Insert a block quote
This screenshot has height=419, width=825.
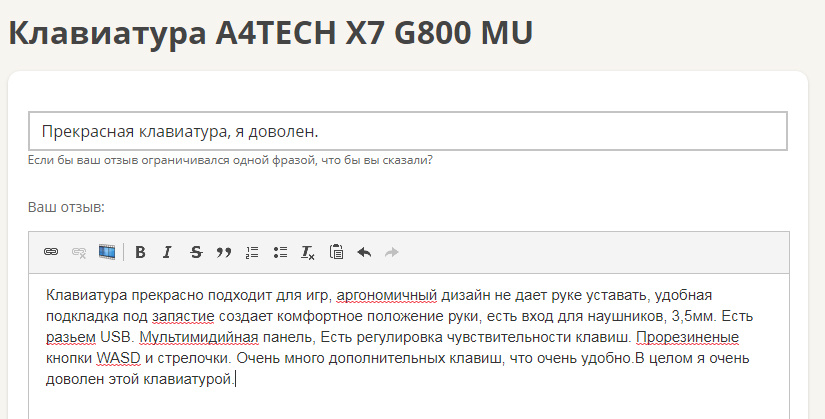[224, 253]
